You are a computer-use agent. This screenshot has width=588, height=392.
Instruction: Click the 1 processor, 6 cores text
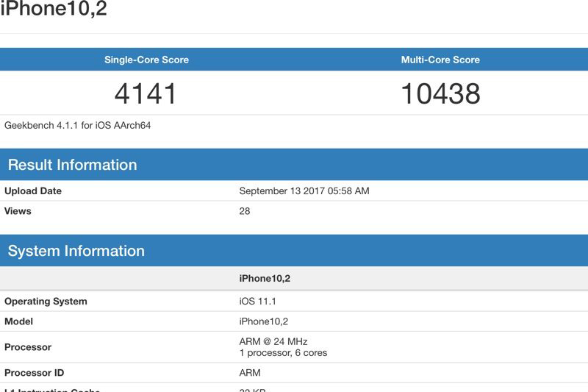click(x=283, y=353)
